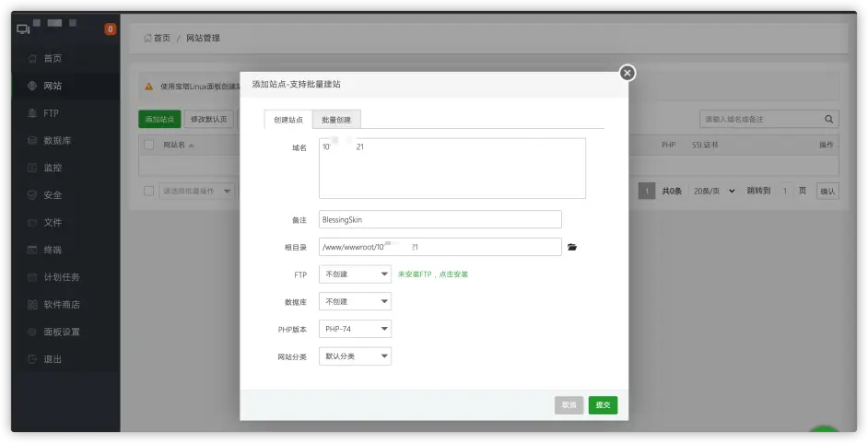The image size is (868, 443).
Task: Click the globe icon for 网站
Action: click(x=32, y=86)
